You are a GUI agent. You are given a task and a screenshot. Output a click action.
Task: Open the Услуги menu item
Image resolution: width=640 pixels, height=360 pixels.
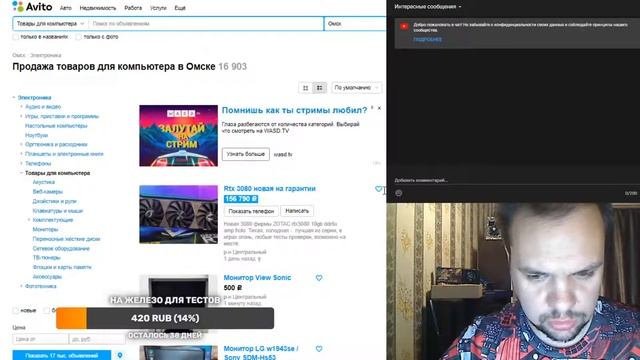tap(158, 8)
